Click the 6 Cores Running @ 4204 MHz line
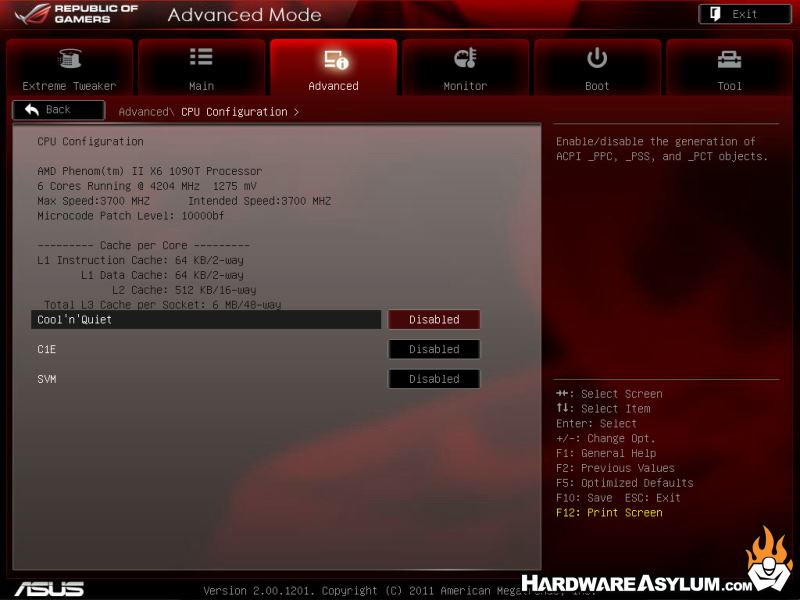 tap(147, 186)
